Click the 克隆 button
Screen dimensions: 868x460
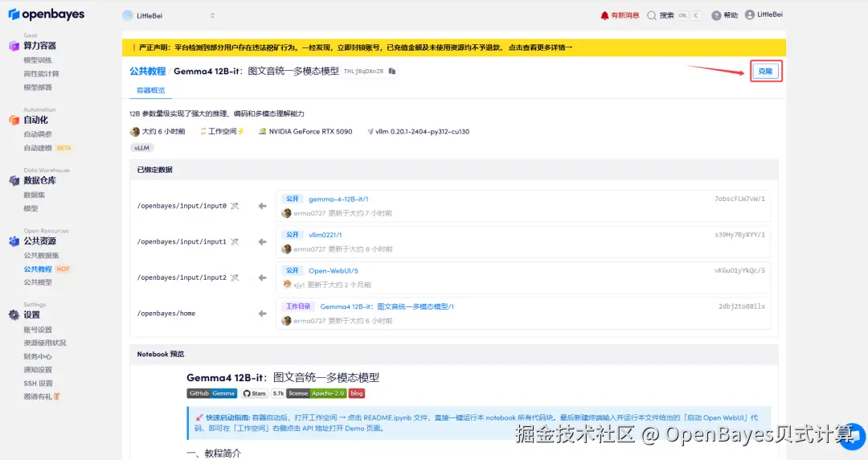click(x=766, y=72)
